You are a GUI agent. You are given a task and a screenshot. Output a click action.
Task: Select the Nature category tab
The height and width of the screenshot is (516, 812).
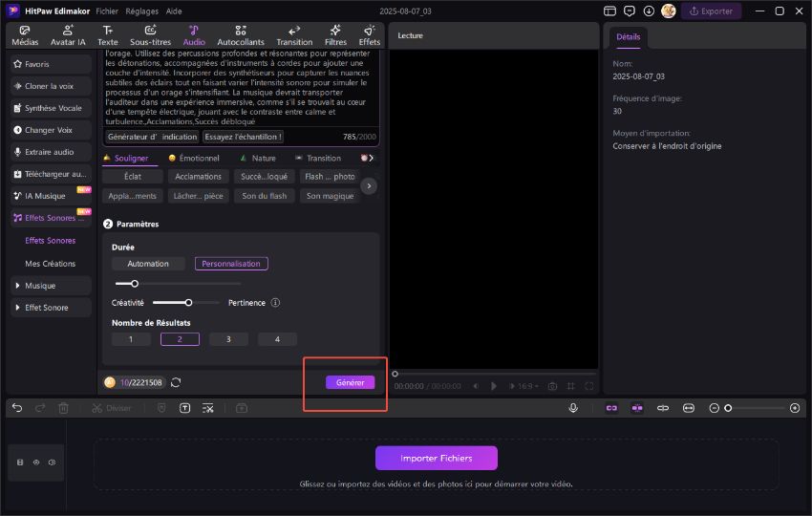click(258, 158)
